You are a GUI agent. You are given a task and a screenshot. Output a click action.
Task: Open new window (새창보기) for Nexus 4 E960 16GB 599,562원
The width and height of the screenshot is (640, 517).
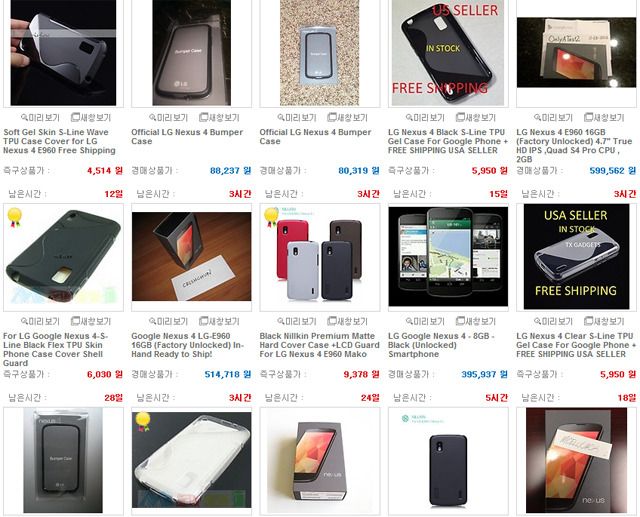point(604,118)
